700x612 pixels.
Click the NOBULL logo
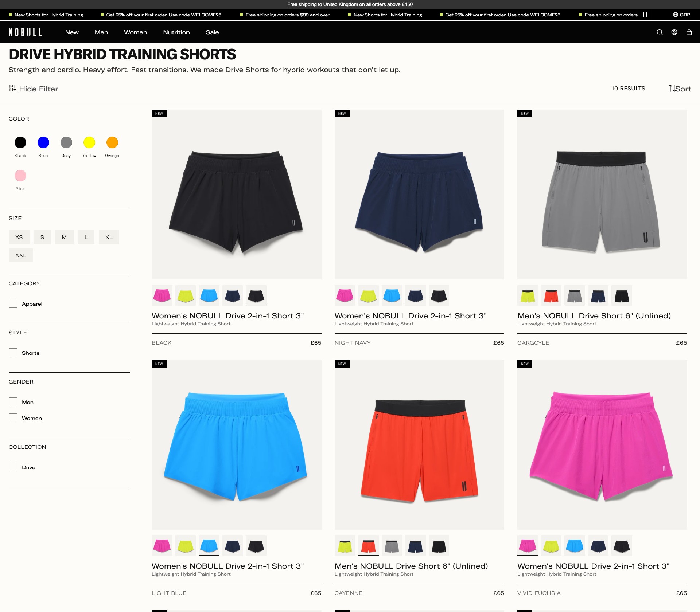click(x=25, y=32)
